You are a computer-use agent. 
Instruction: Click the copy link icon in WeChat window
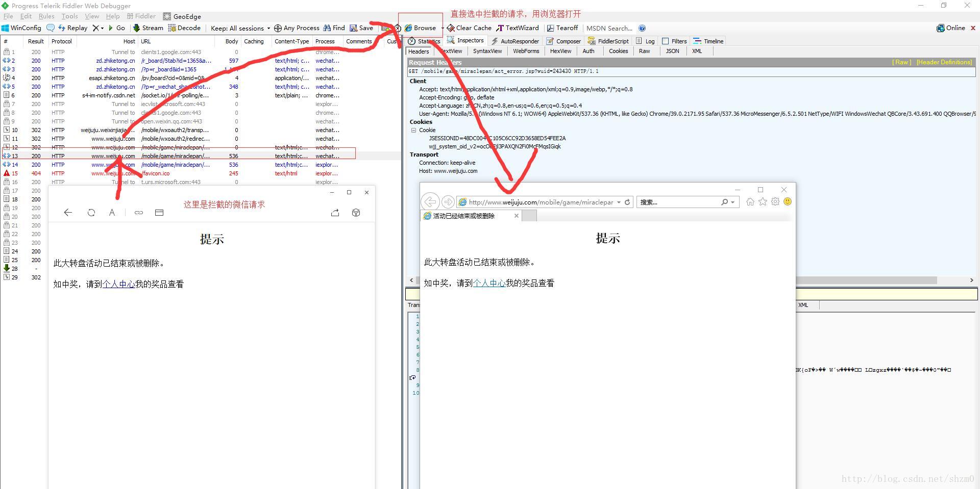click(x=138, y=213)
